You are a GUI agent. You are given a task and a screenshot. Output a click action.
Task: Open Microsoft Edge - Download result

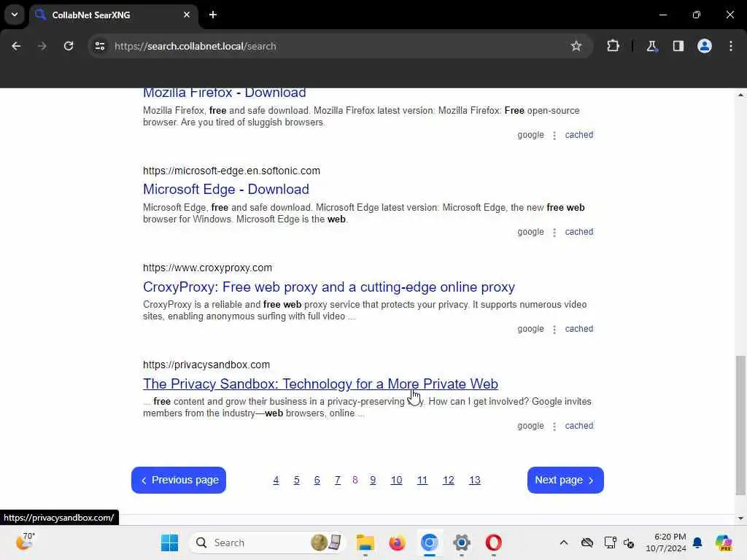(x=226, y=190)
